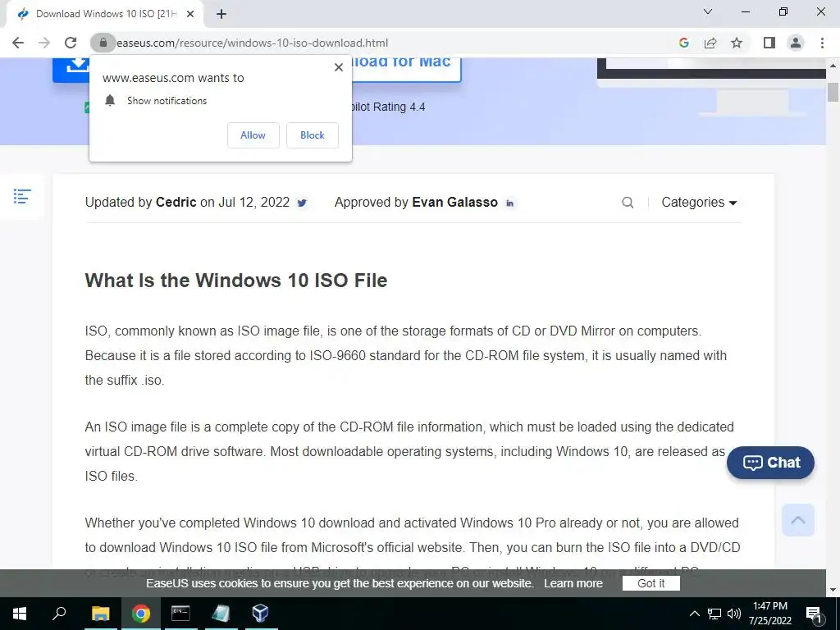Open the taskbar clock and date

770,614
